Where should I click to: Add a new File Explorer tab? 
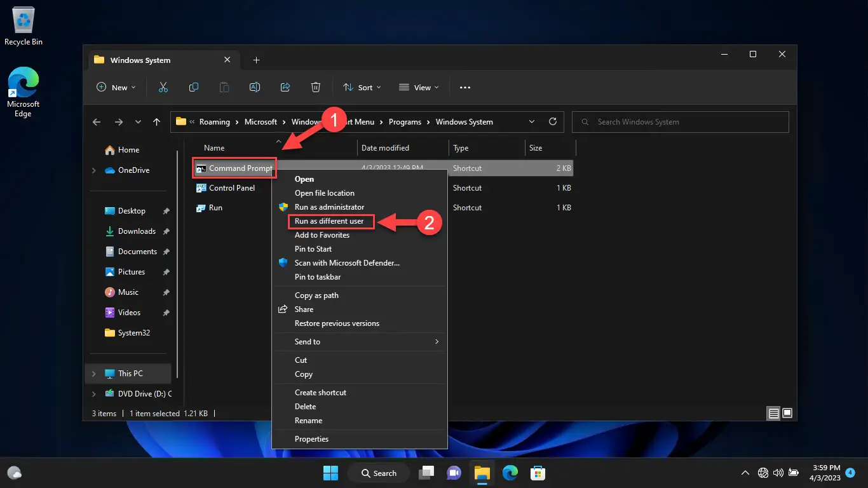256,60
